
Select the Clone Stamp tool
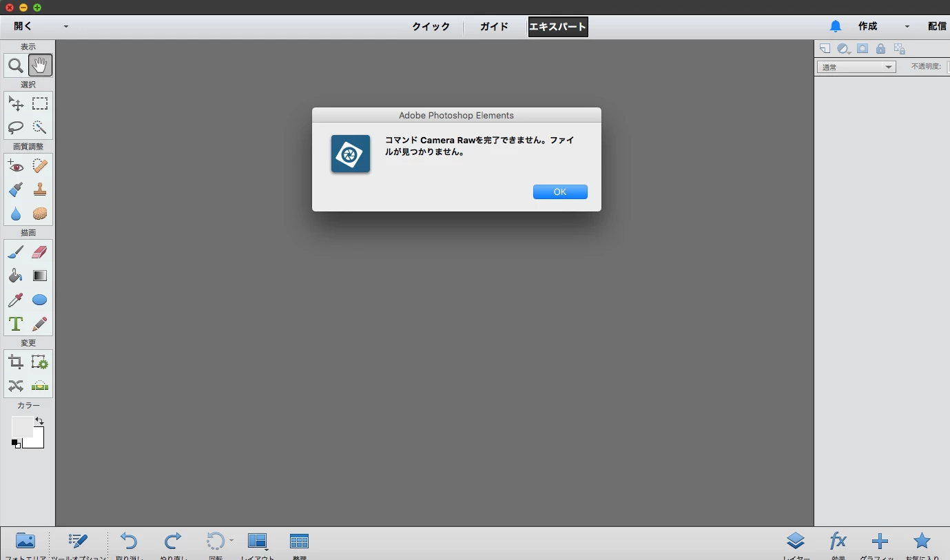pyautogui.click(x=40, y=189)
